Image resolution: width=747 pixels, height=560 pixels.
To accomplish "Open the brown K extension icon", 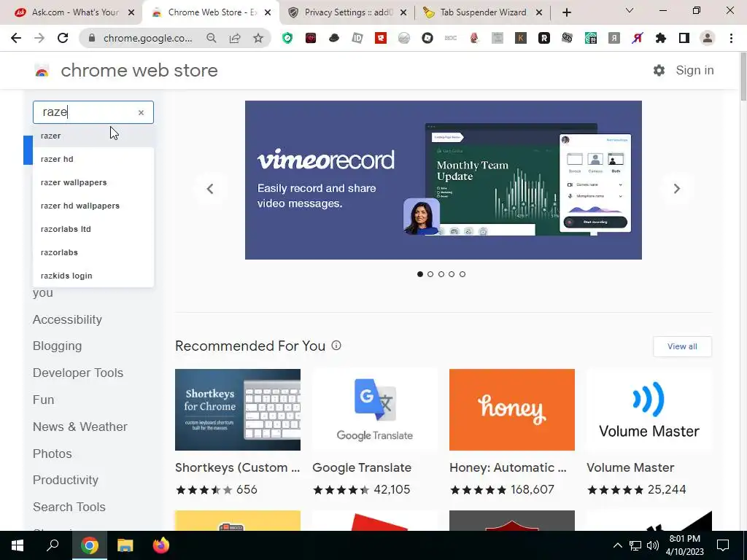I will click(521, 38).
